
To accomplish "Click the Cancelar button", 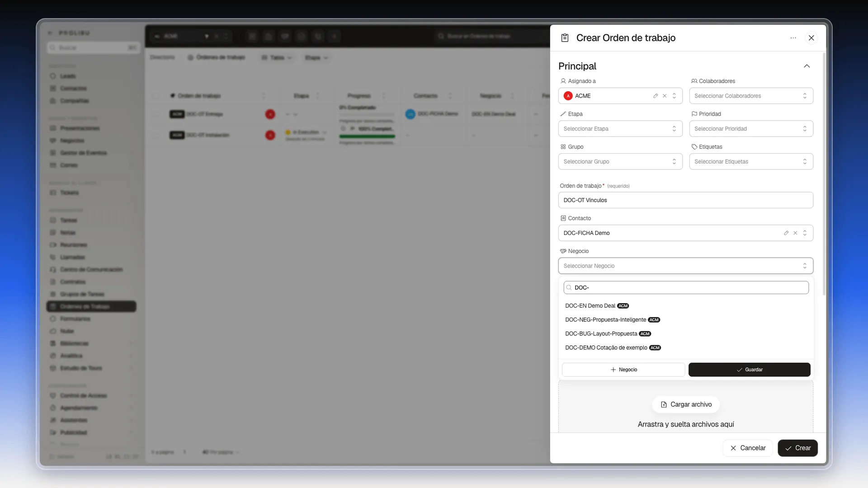I will 748,448.
